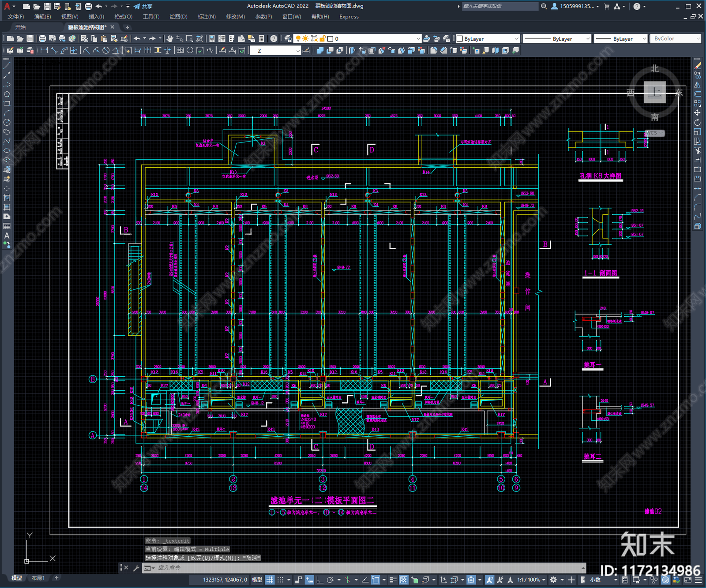Open the 标注(N) menu
Image resolution: width=706 pixels, height=588 pixels.
207,17
